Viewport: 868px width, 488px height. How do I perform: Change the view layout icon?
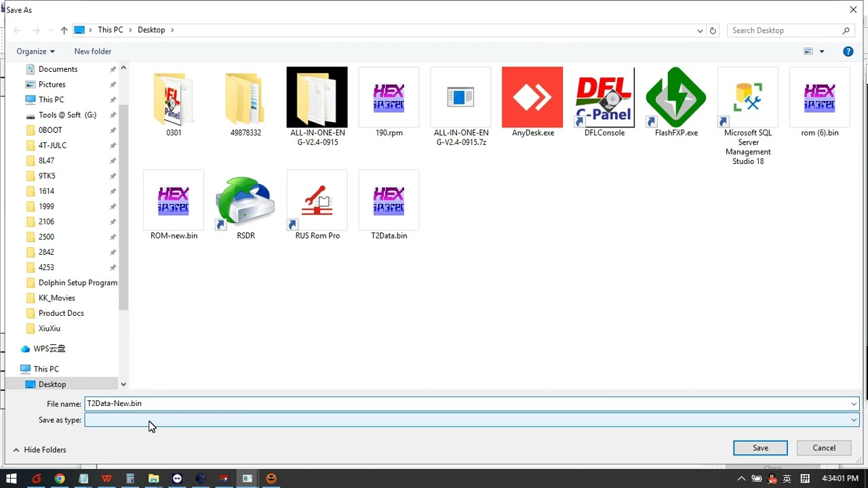click(808, 52)
